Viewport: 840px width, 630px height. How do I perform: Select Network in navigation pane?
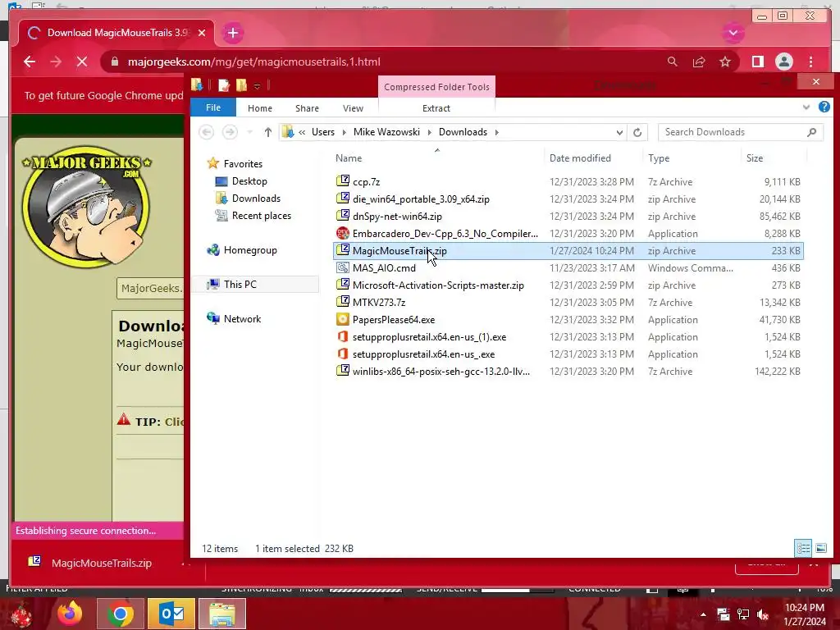tap(242, 319)
